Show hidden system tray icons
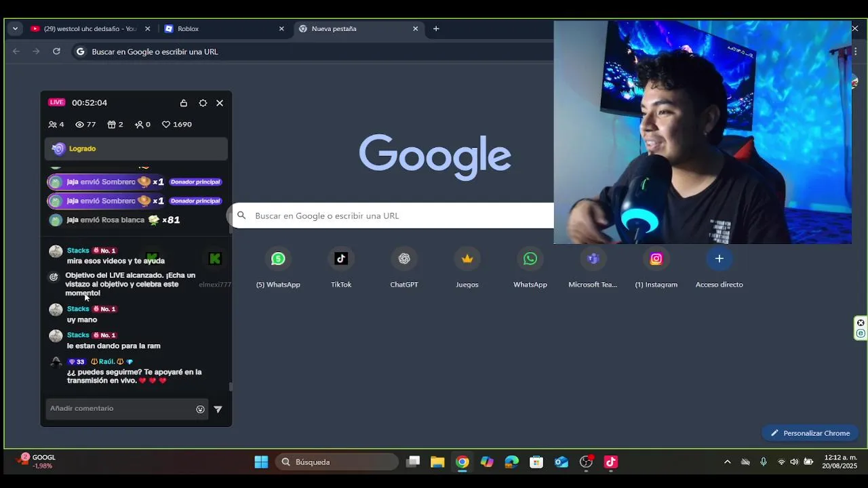Viewport: 868px width, 488px height. (728, 462)
